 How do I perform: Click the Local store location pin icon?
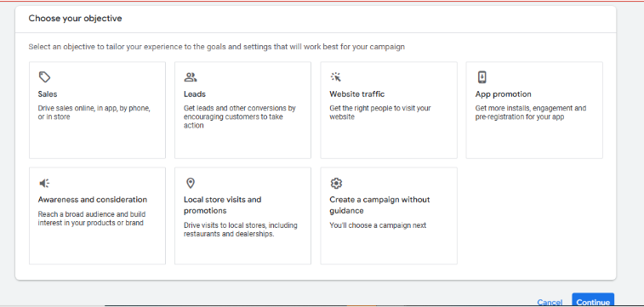[191, 183]
